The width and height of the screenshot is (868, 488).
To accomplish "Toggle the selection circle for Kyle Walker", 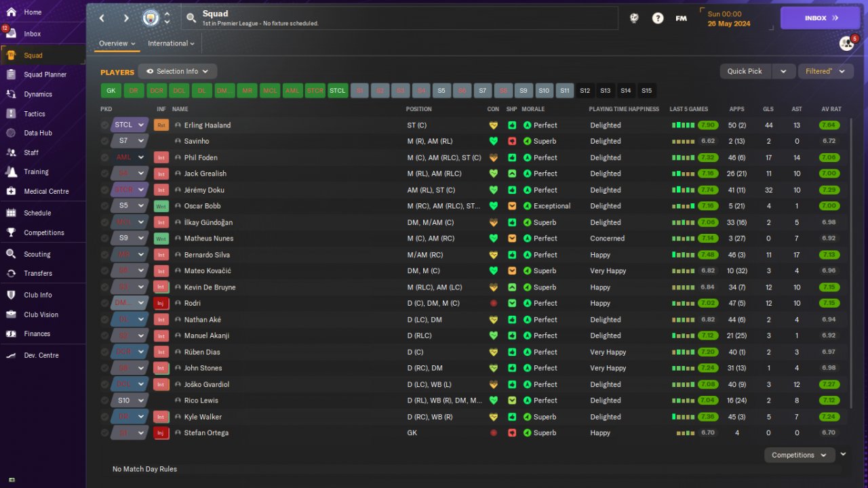I will (x=104, y=417).
